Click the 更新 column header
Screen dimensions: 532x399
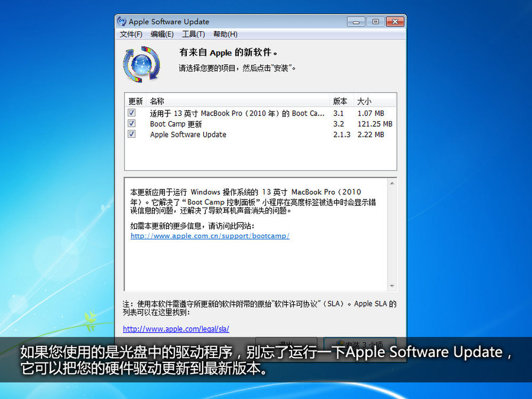coord(136,101)
